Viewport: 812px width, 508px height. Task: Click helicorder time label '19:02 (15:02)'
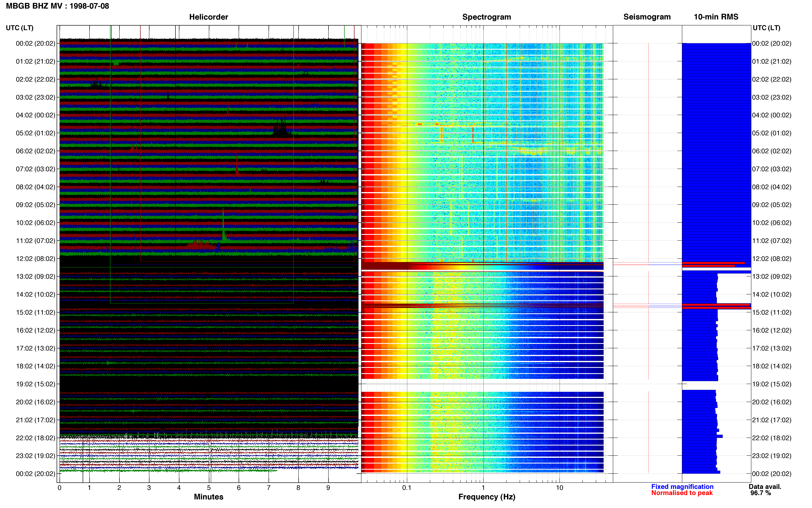(36, 384)
